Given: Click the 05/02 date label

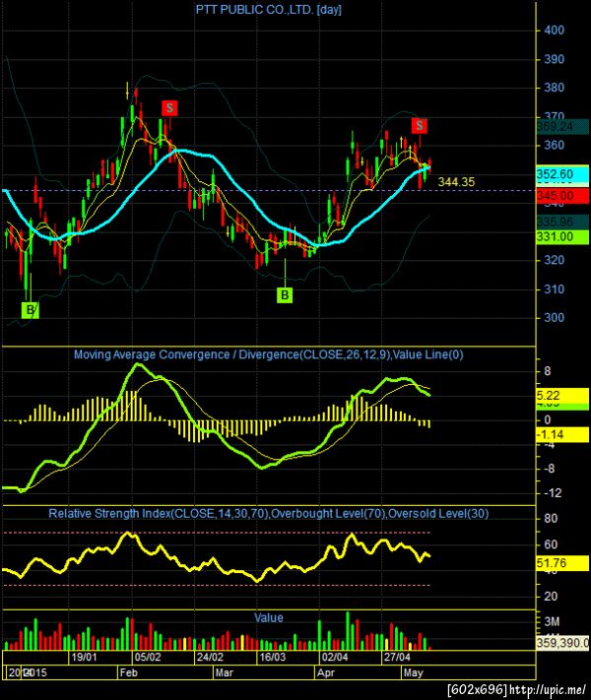Looking at the screenshot, I should pos(148,657).
